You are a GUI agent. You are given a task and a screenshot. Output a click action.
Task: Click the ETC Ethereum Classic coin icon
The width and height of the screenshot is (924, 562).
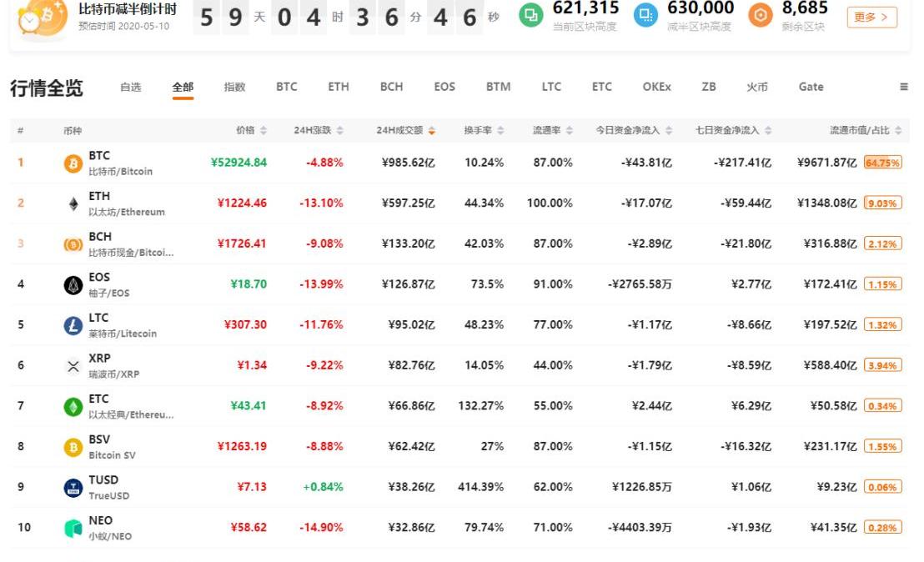point(73,407)
